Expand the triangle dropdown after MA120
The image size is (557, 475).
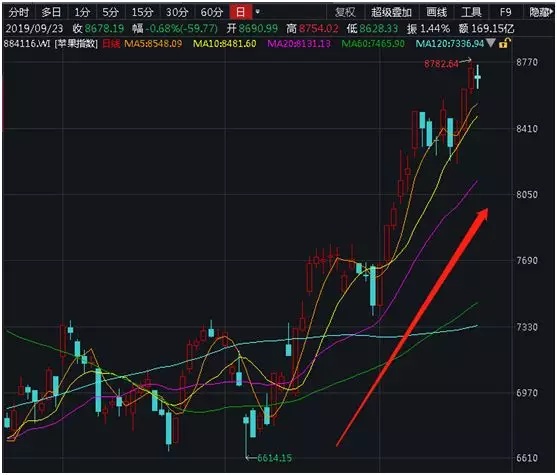(x=491, y=43)
